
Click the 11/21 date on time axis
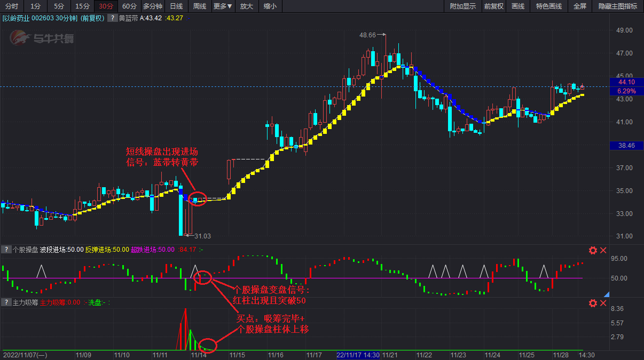tap(390, 355)
